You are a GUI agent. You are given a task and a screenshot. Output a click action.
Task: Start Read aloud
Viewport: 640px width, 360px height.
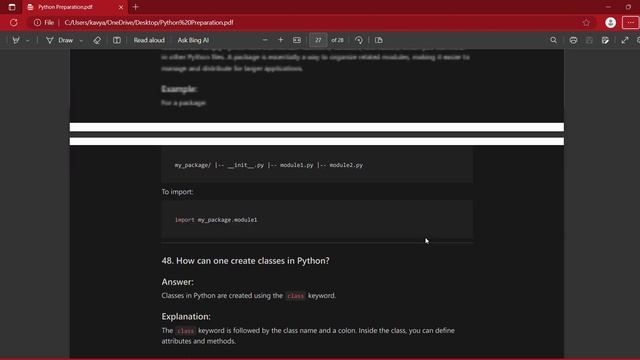[x=149, y=40]
